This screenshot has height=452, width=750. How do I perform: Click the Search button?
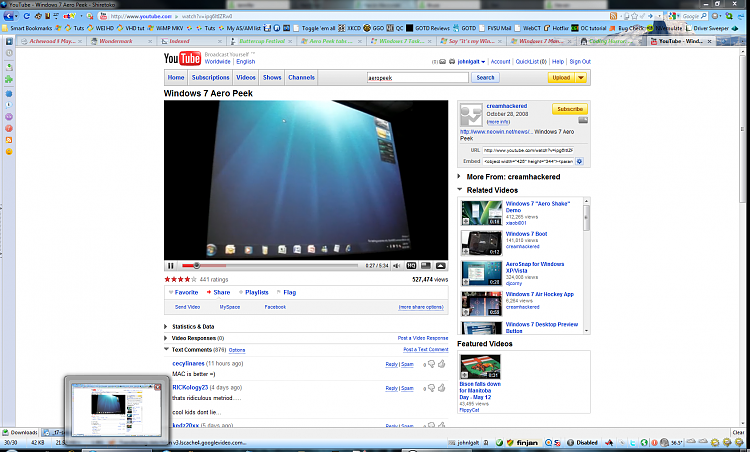pos(485,77)
